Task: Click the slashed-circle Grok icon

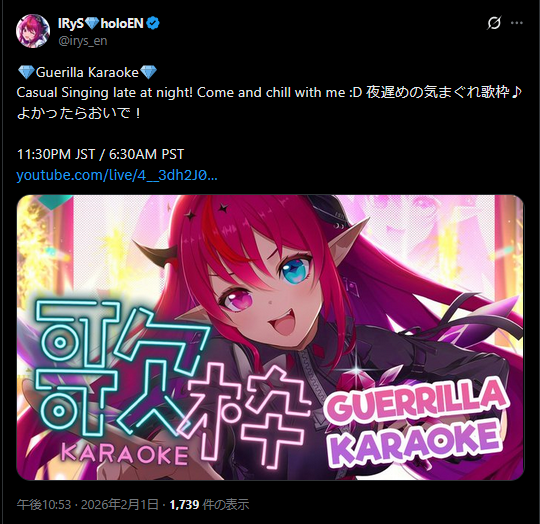Action: pyautogui.click(x=494, y=23)
